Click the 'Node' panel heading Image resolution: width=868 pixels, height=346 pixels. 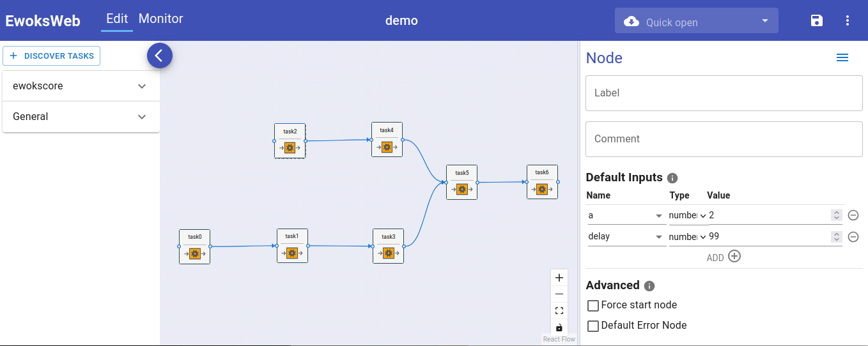[x=604, y=58]
